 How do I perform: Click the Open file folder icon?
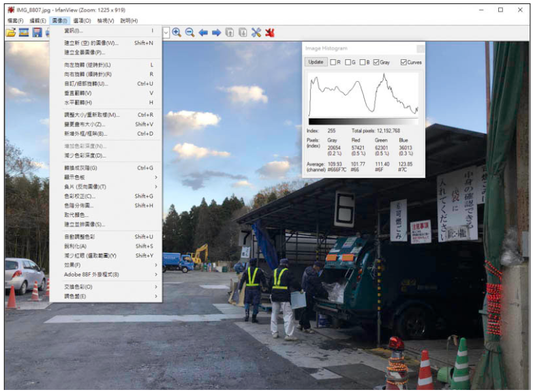(x=10, y=32)
